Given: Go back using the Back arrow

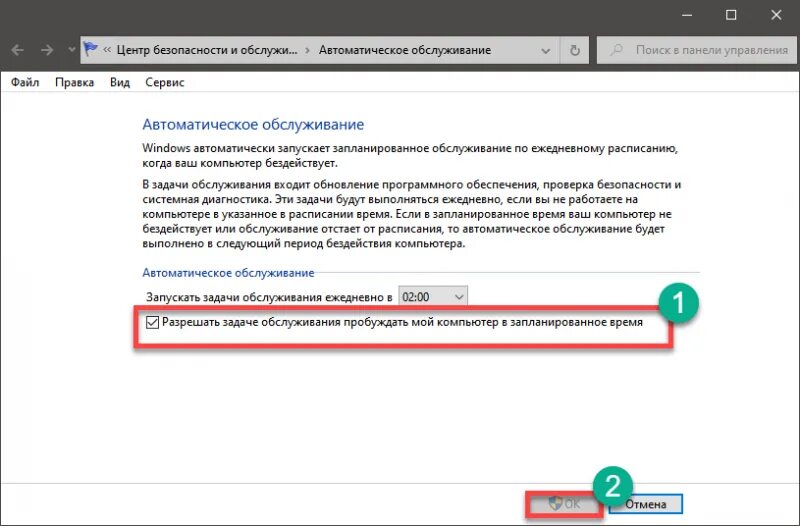Looking at the screenshot, I should coord(18,50).
